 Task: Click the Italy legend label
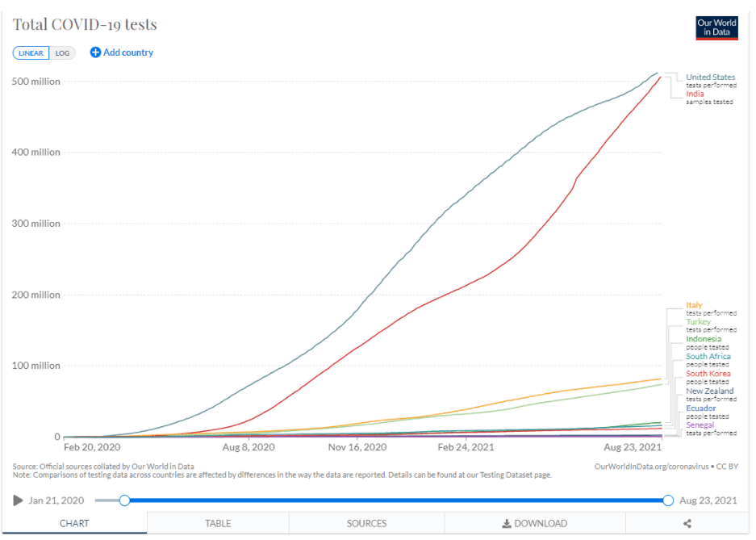[x=694, y=305]
